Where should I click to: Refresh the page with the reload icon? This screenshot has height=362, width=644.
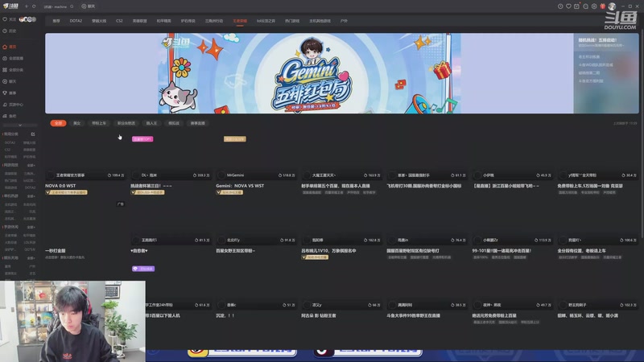[34, 6]
